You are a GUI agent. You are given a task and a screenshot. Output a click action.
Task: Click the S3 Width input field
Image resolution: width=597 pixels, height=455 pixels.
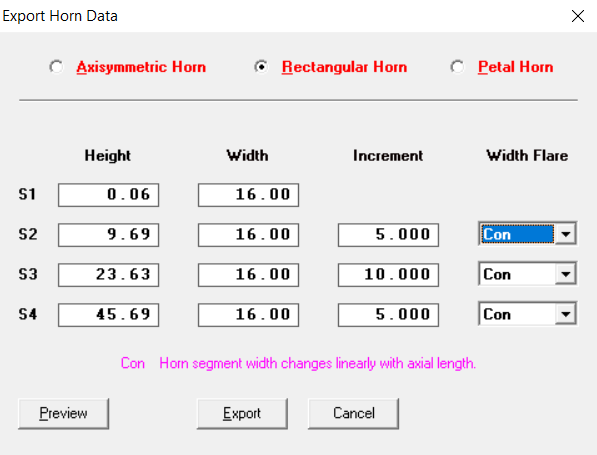tap(248, 275)
